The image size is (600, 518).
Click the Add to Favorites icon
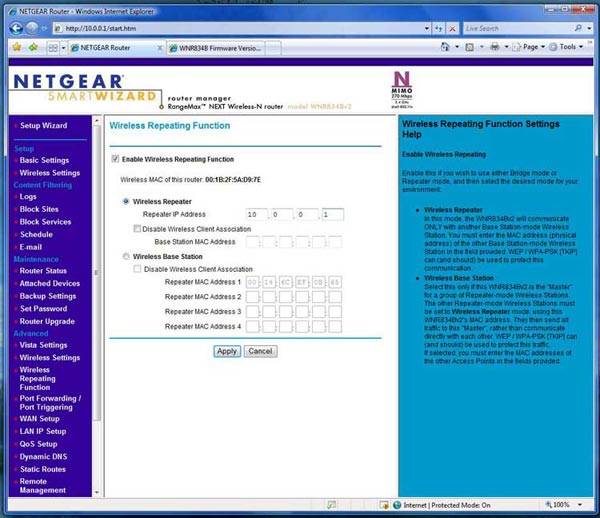[x=33, y=47]
